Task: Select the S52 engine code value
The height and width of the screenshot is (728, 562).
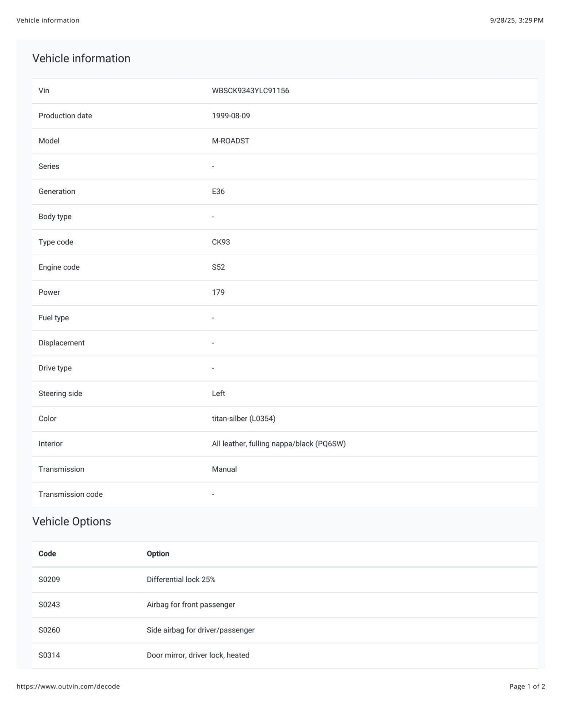Action: point(218,267)
